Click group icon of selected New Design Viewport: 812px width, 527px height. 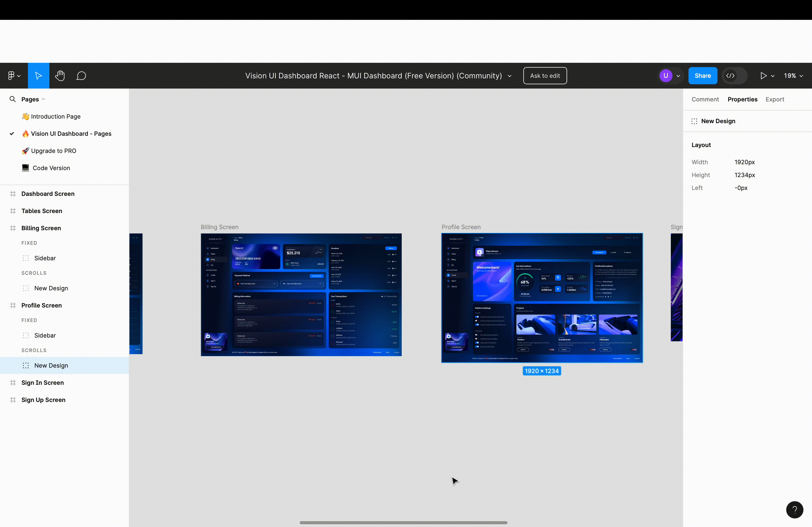[26, 365]
